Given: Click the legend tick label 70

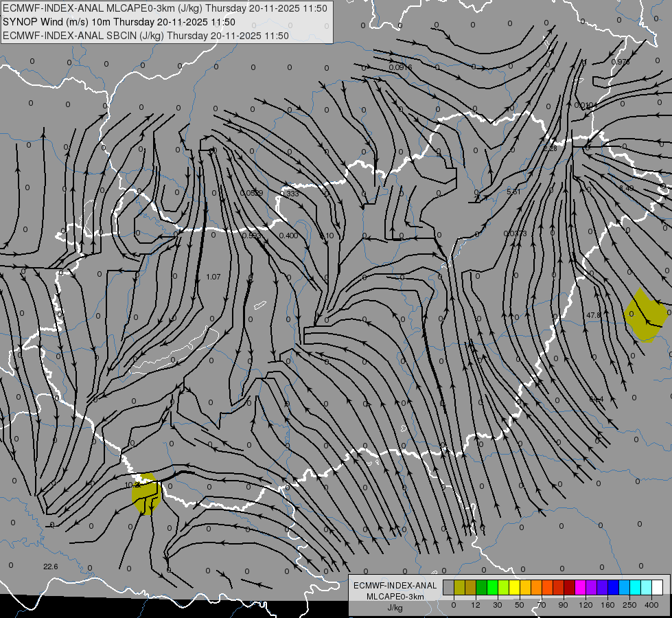Looking at the screenshot, I should coord(542,605).
